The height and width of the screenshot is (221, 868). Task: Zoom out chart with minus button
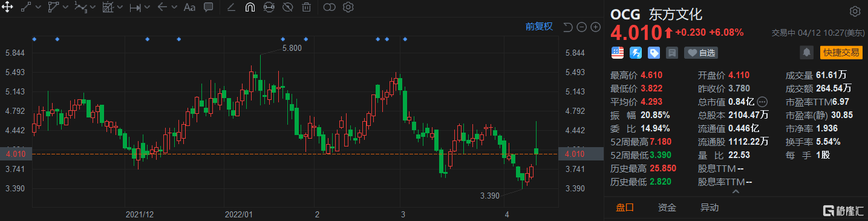point(581,27)
